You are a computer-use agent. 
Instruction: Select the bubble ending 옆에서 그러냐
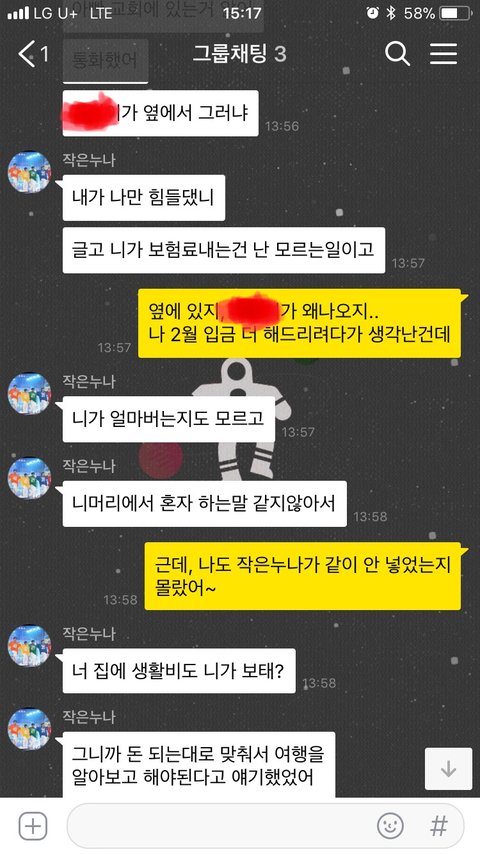[160, 113]
